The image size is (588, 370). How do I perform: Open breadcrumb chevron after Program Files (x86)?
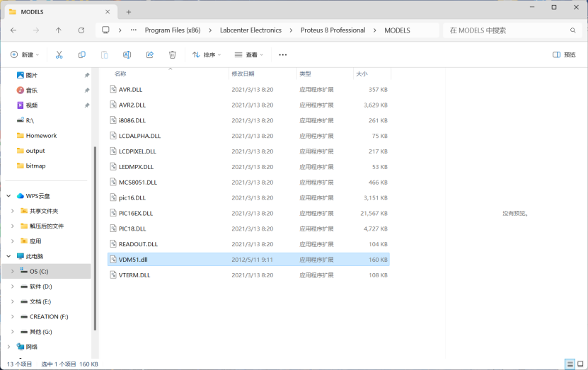point(210,30)
